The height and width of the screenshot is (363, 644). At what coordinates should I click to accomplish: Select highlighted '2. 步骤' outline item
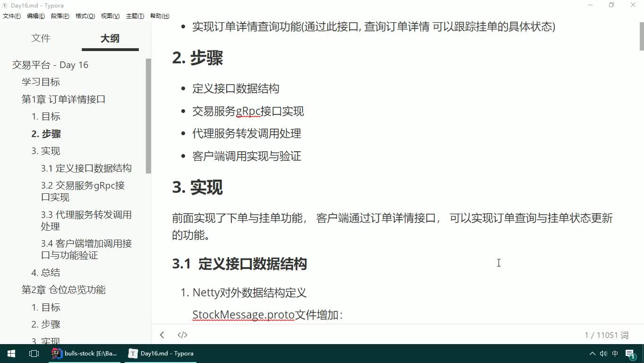(46, 134)
